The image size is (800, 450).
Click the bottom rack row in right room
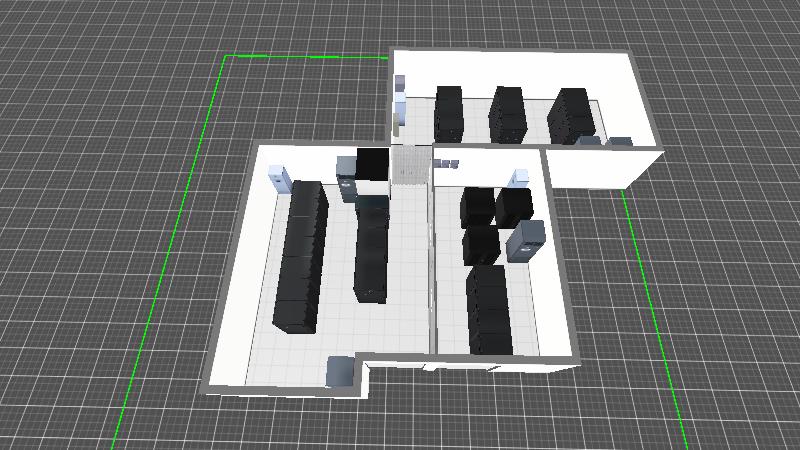point(490,310)
